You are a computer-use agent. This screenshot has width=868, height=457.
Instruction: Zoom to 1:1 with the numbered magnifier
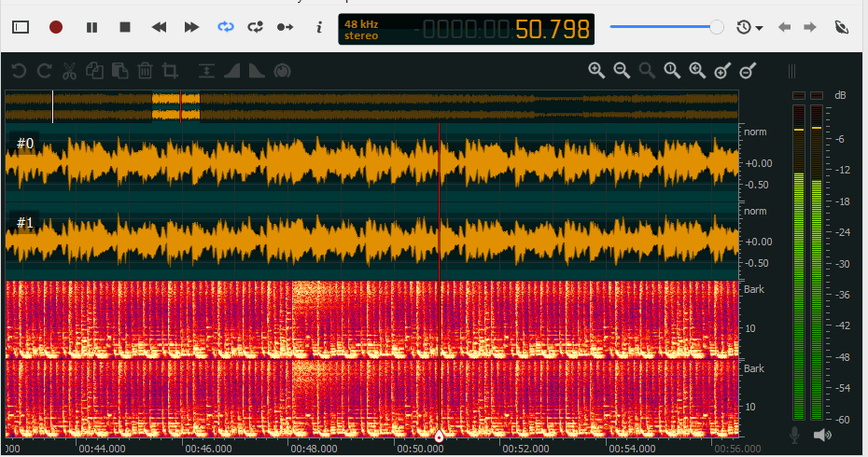click(x=672, y=71)
